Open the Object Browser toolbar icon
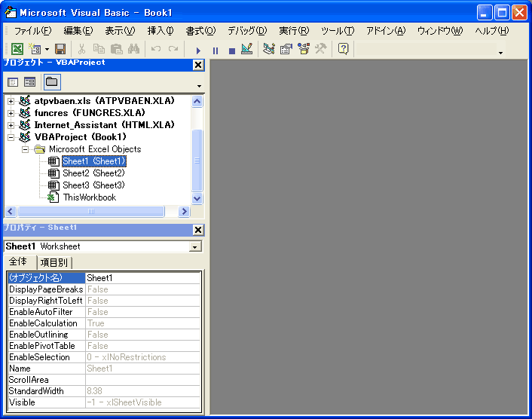 tap(304, 49)
